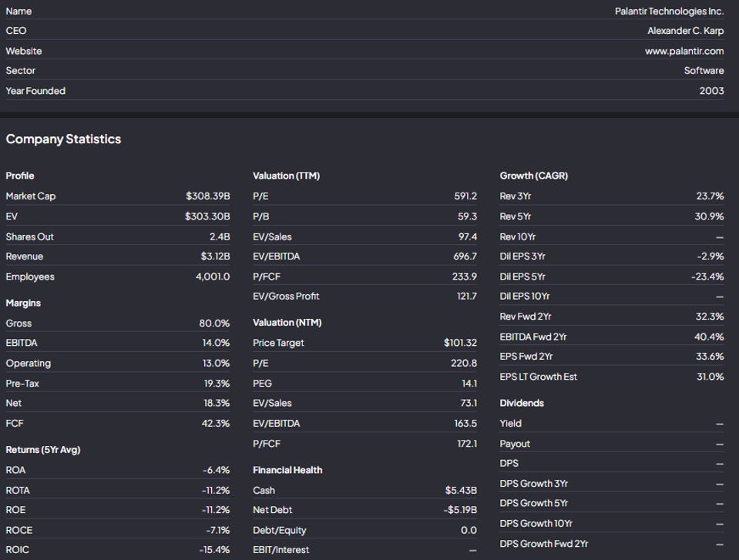The height and width of the screenshot is (560, 739).
Task: Select the EBITDA margin value 14.0%
Action: coord(216,343)
